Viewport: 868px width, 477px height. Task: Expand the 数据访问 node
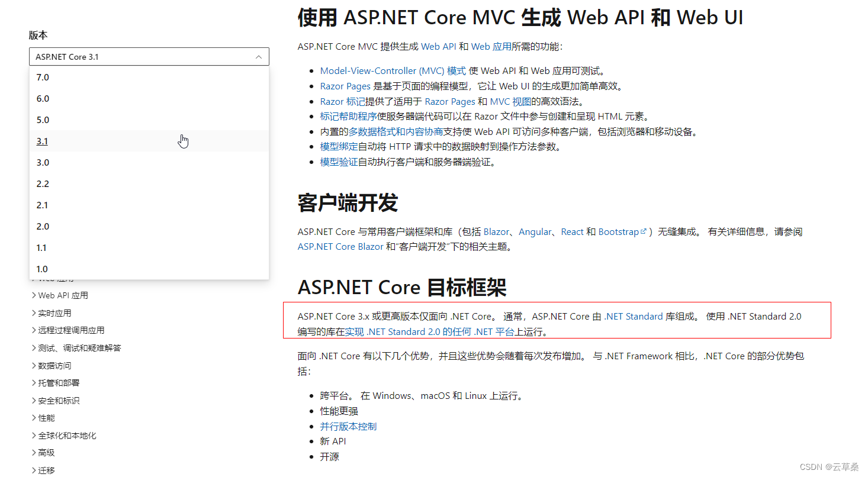pos(52,366)
